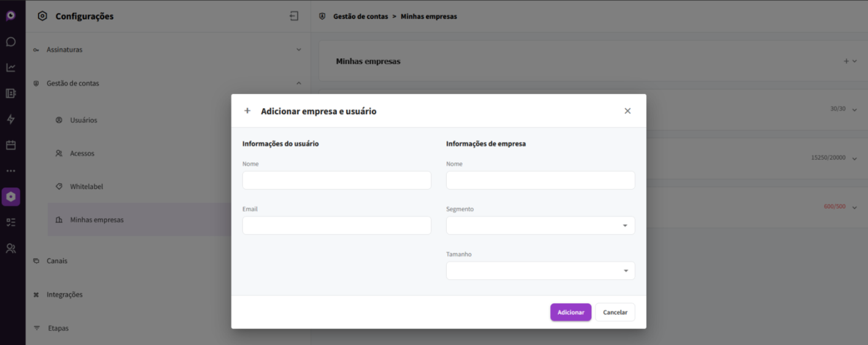Open the Whitelabel menu item
868x345 pixels.
coord(86,187)
